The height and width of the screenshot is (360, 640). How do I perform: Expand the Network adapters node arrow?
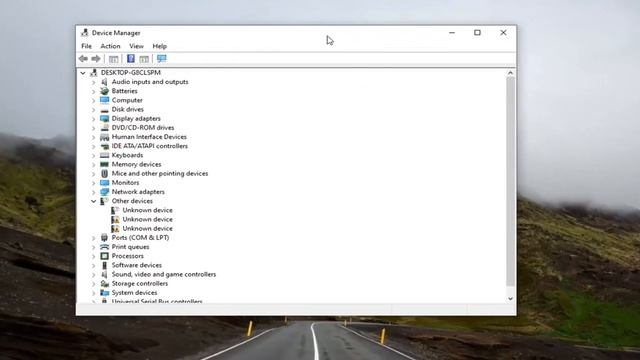point(93,192)
